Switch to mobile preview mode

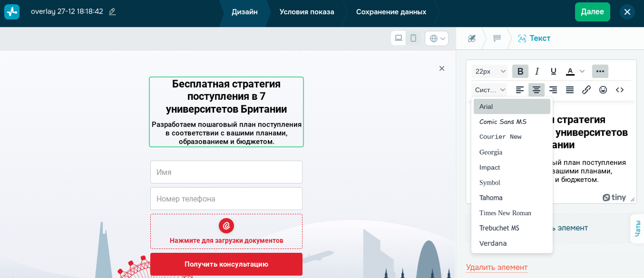tap(413, 38)
